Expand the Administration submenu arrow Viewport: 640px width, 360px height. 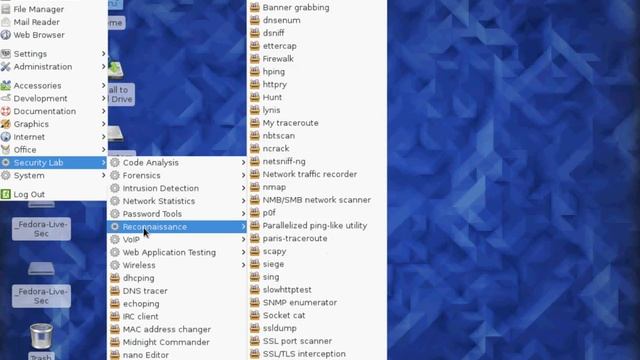(103, 67)
